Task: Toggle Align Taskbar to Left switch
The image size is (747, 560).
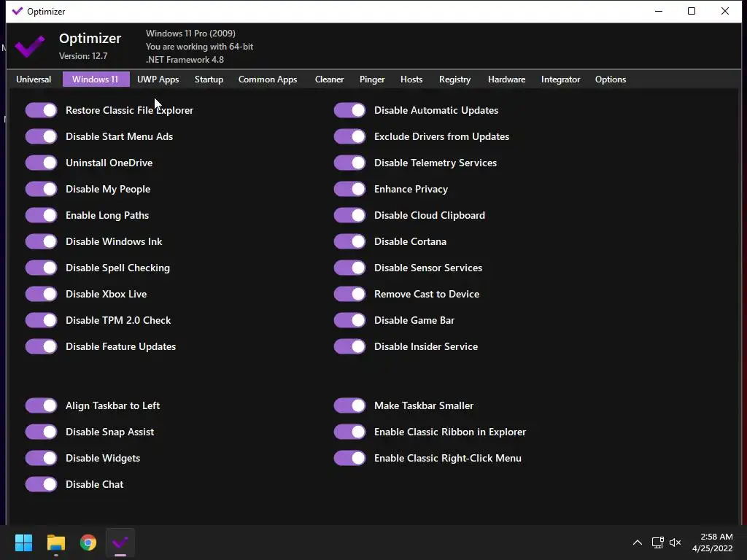Action: pos(42,405)
